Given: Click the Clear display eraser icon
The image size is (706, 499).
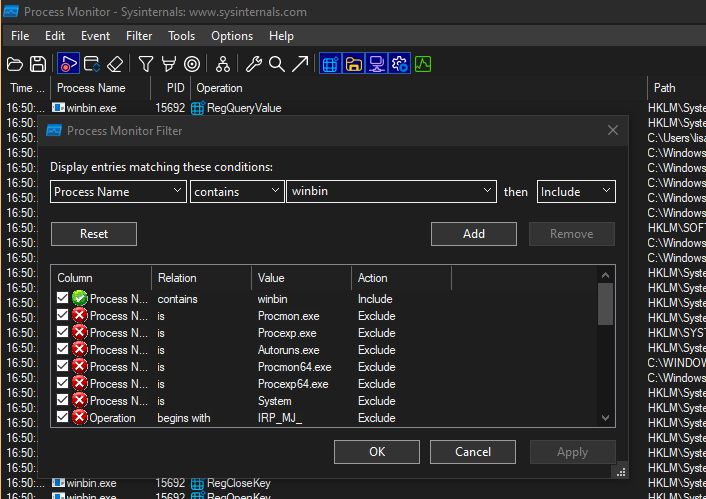Looking at the screenshot, I should (x=115, y=64).
